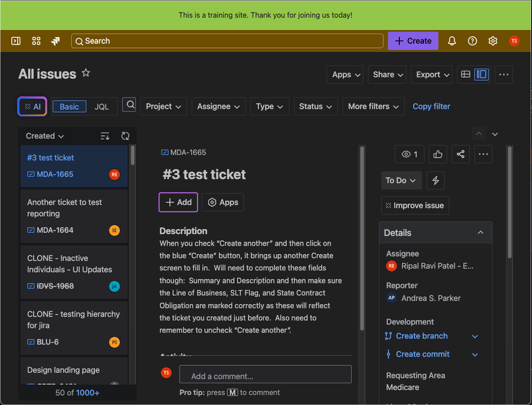The image size is (532, 405).
Task: Open the Share dropdown
Action: point(387,75)
